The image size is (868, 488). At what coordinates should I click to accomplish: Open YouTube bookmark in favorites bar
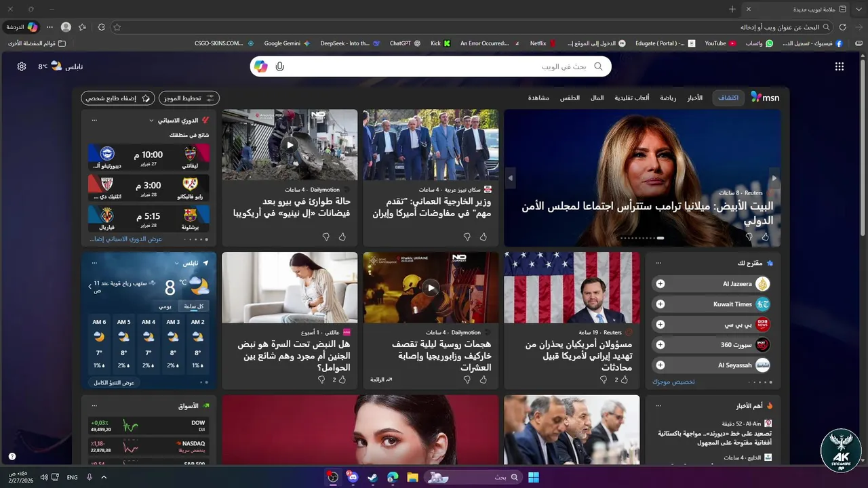720,43
